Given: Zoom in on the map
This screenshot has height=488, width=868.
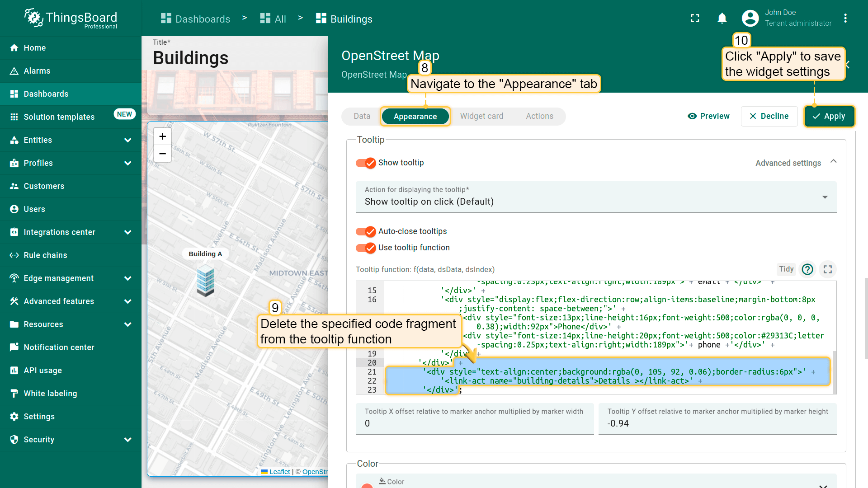Looking at the screenshot, I should pos(162,136).
